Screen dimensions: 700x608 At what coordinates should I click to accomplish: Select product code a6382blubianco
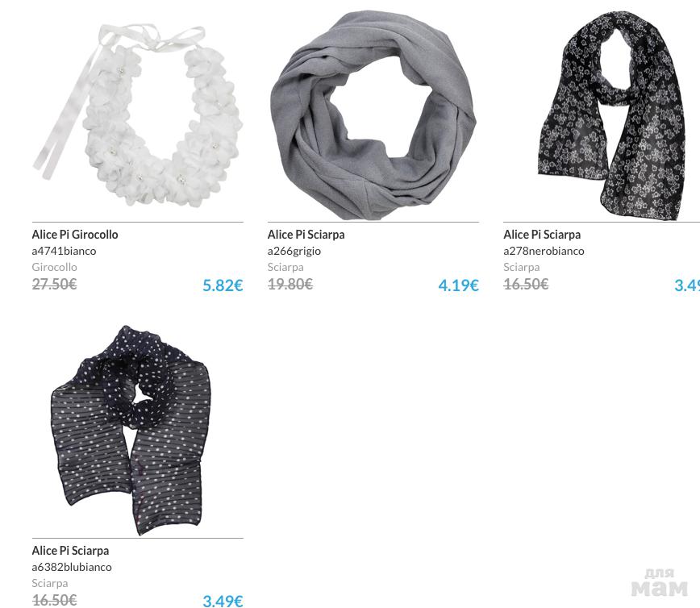pyautogui.click(x=72, y=567)
